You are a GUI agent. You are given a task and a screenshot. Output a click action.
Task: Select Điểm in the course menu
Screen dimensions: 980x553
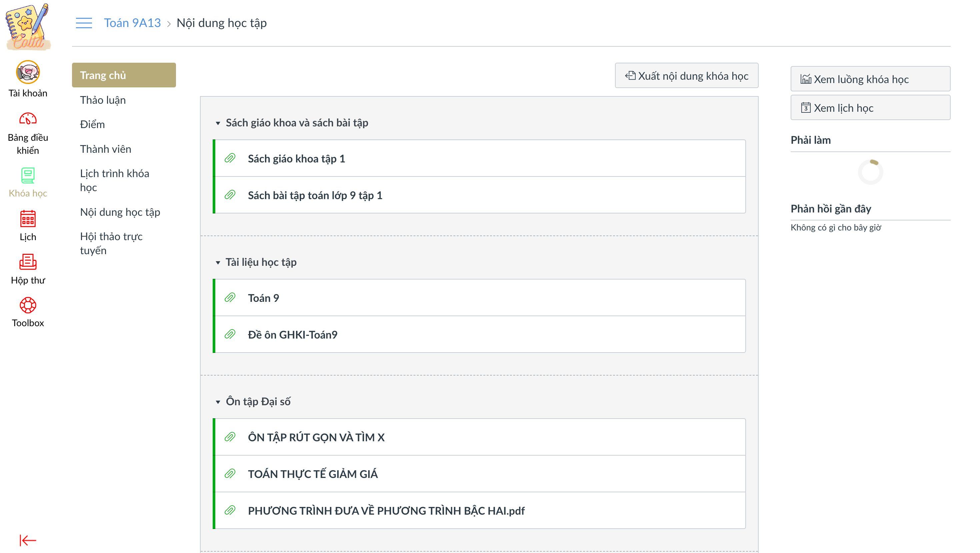point(92,124)
